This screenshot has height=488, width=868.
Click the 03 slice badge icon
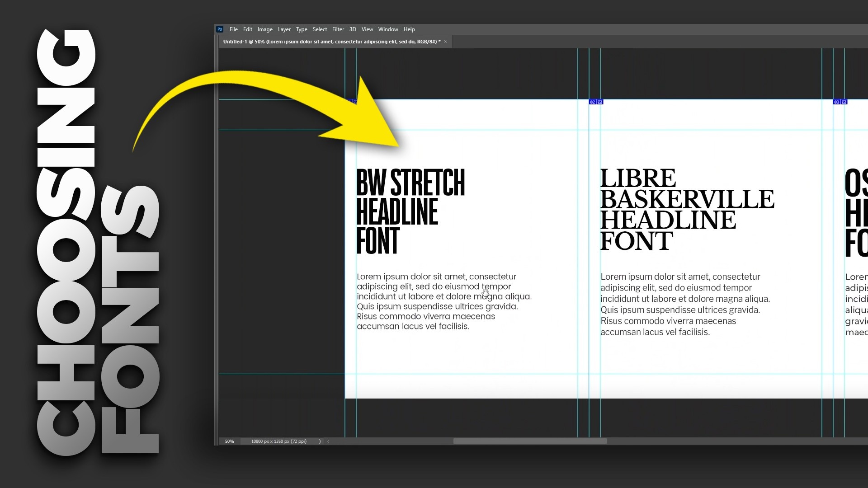point(836,102)
